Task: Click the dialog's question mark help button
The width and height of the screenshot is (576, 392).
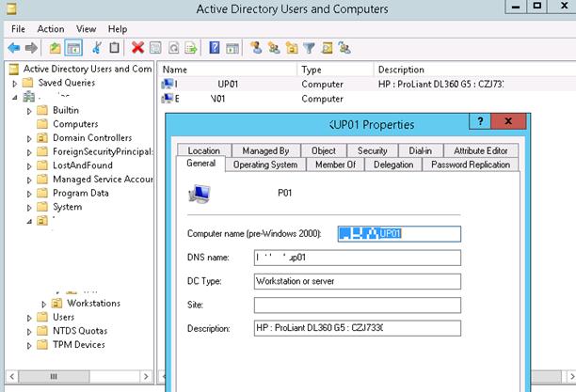Action: point(481,123)
